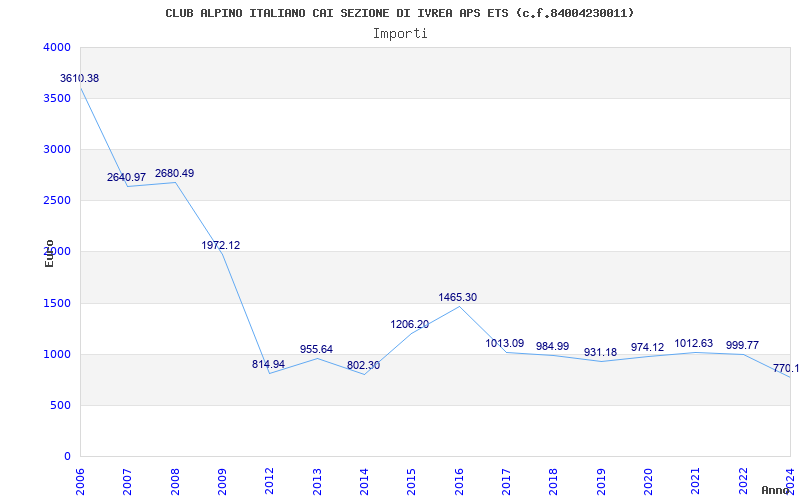Click the 2640.97 data label
This screenshot has height=500, width=800.
pyautogui.click(x=127, y=178)
